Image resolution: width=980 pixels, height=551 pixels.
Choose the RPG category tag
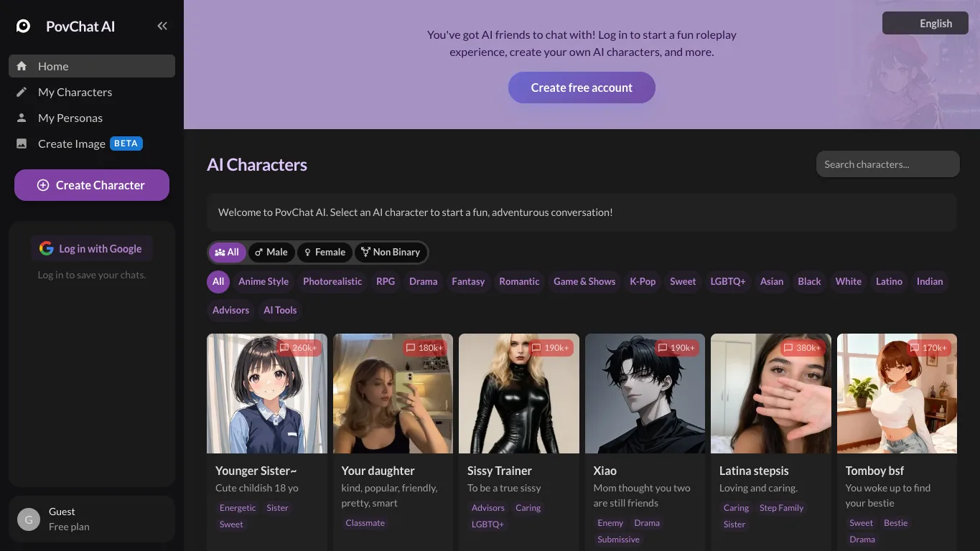tap(386, 281)
